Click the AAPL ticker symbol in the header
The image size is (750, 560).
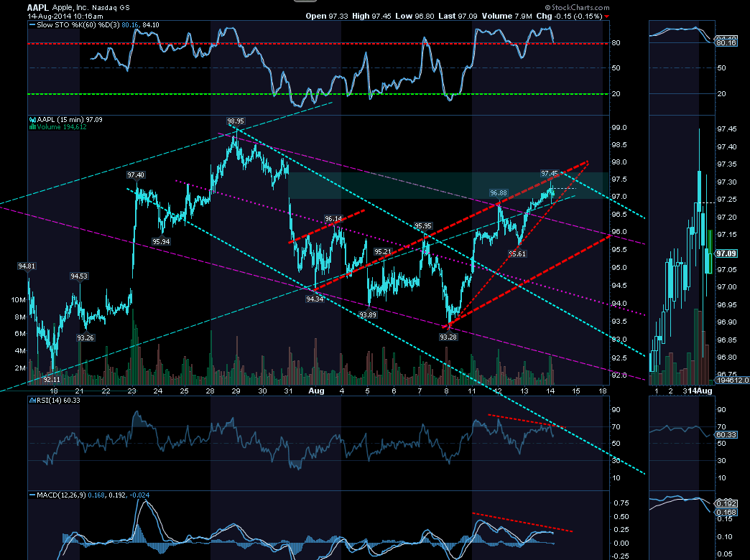click(x=38, y=7)
